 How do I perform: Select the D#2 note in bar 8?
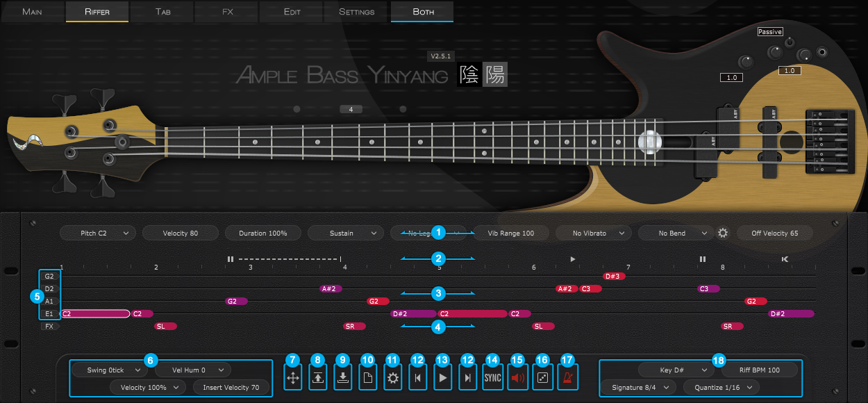pyautogui.click(x=791, y=314)
